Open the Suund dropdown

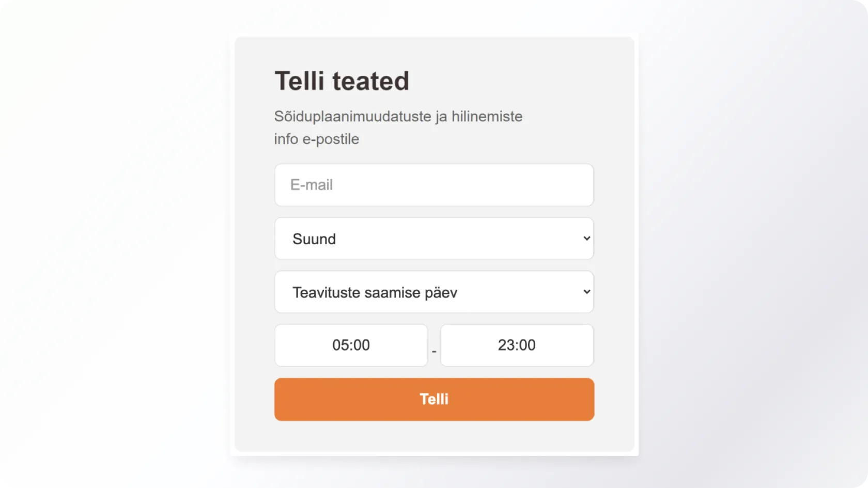click(x=434, y=239)
